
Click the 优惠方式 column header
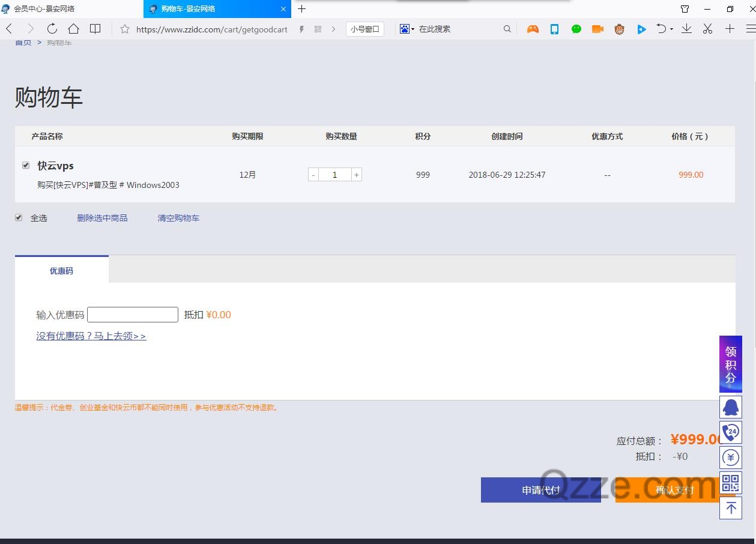point(607,136)
